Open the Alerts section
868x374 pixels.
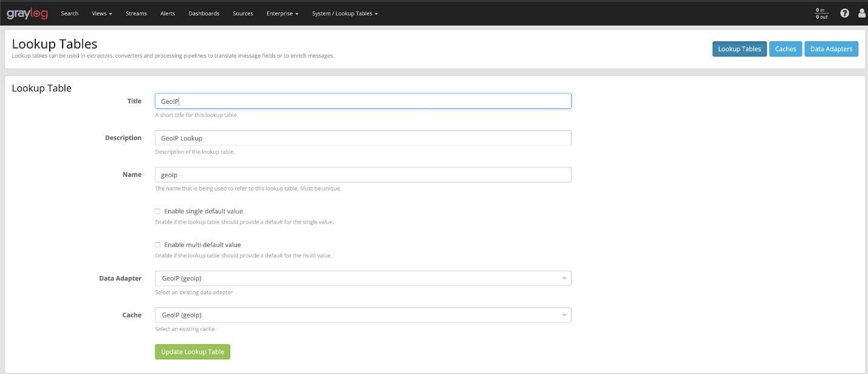tap(168, 13)
